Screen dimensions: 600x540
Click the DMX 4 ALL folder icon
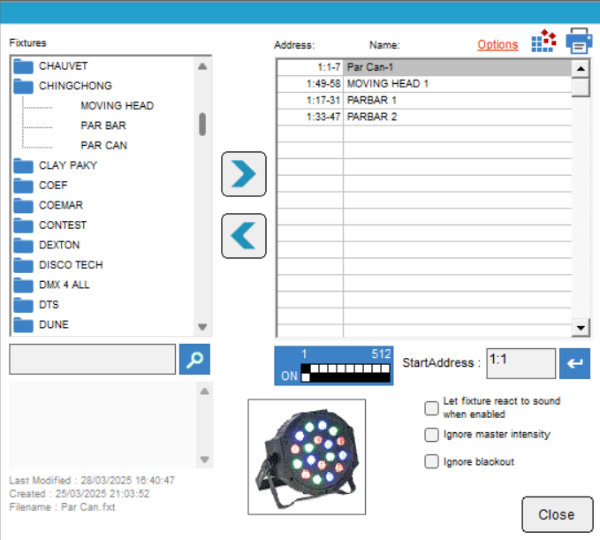[23, 285]
